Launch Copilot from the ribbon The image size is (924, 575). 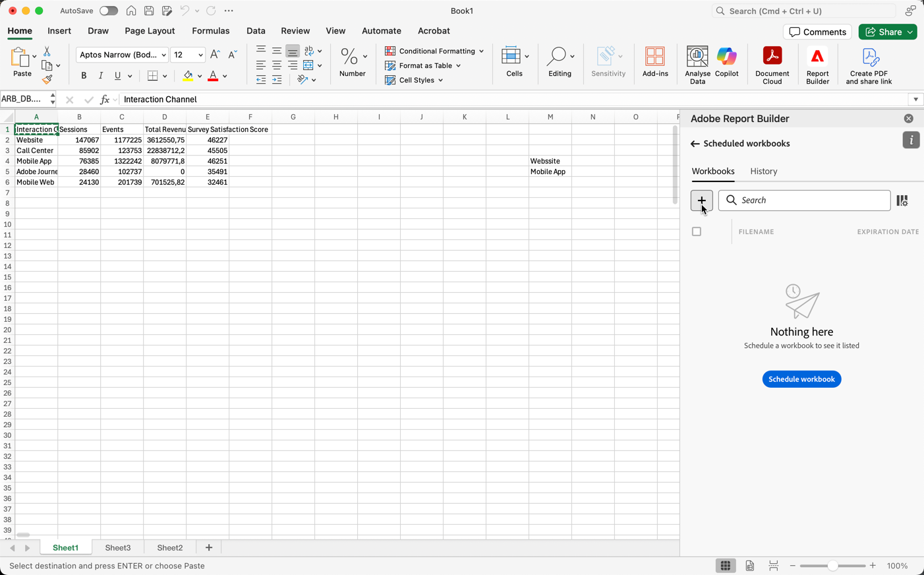[726, 62]
